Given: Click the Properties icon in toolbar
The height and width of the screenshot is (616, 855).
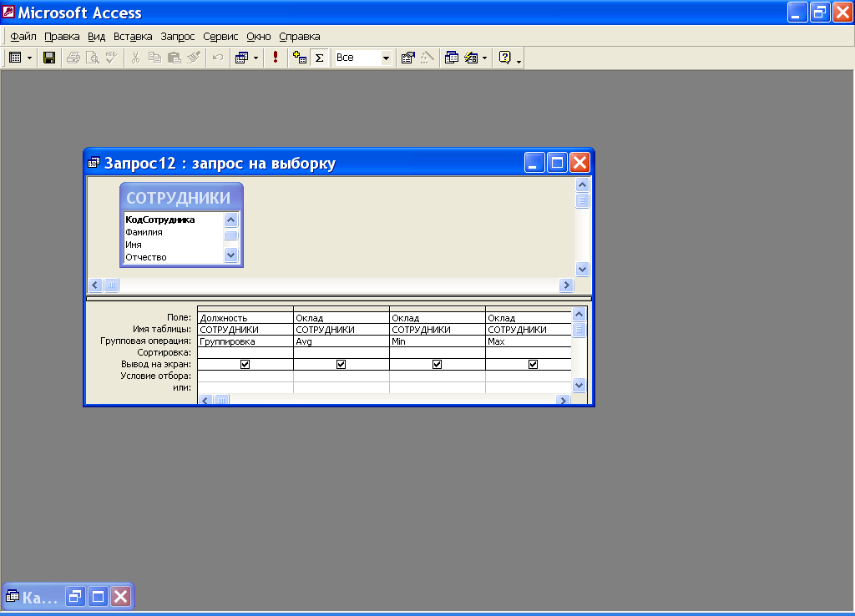Looking at the screenshot, I should coord(407,58).
